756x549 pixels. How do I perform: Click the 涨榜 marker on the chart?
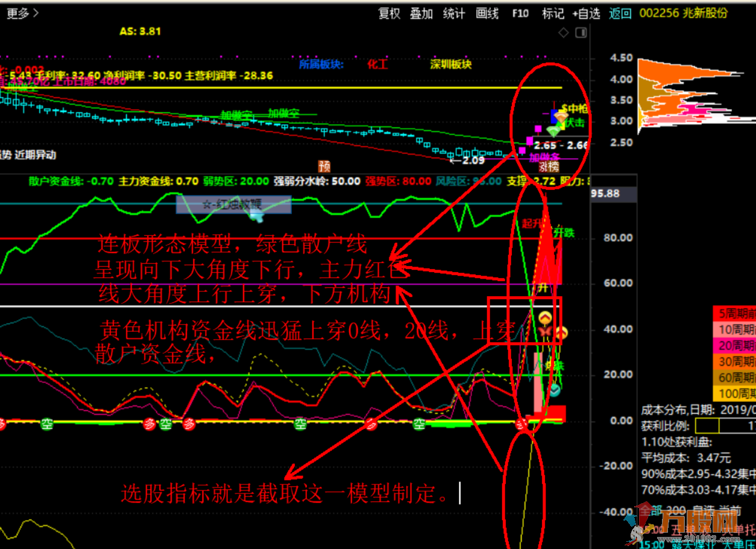pos(549,167)
